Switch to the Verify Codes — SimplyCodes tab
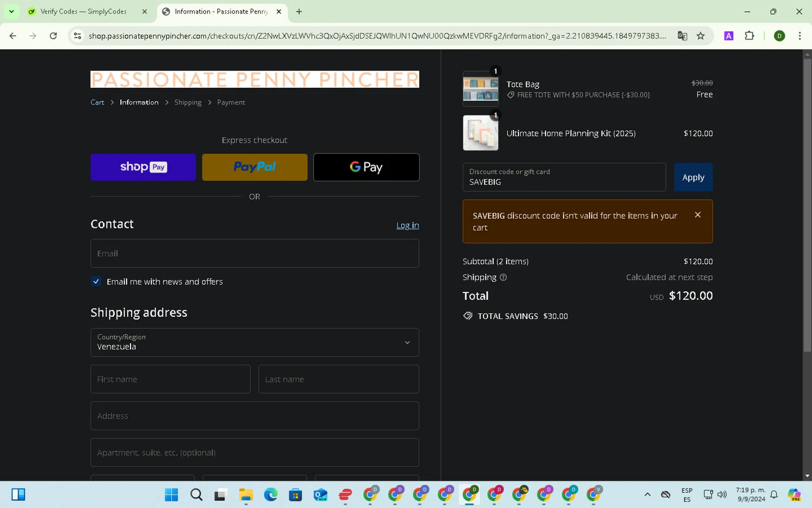Screen dimensions: 812x508 coord(83,11)
